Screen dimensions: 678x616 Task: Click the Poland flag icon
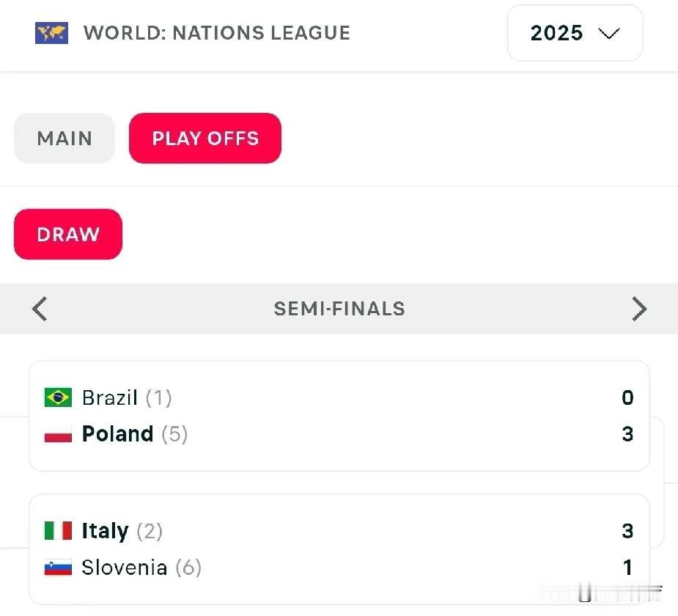tap(58, 434)
